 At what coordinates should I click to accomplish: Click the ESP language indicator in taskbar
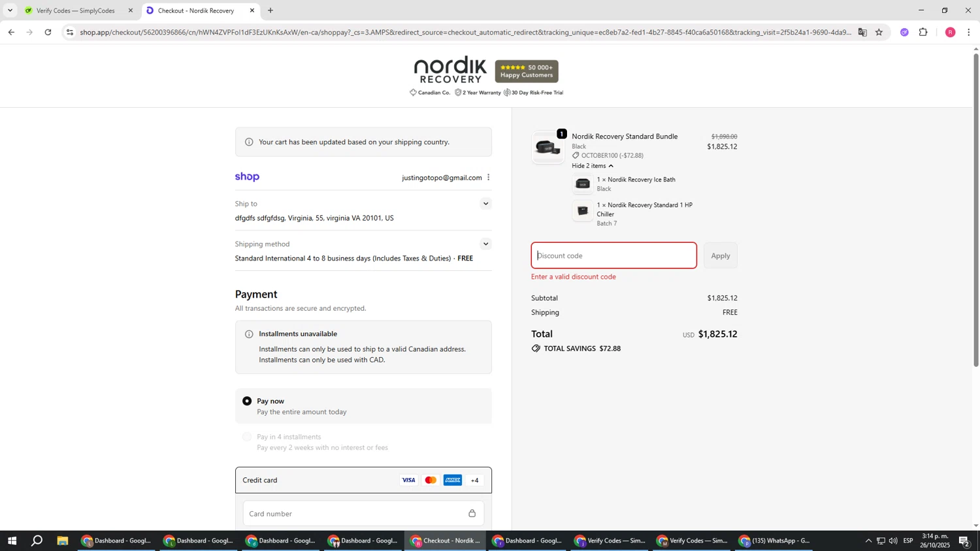click(908, 541)
